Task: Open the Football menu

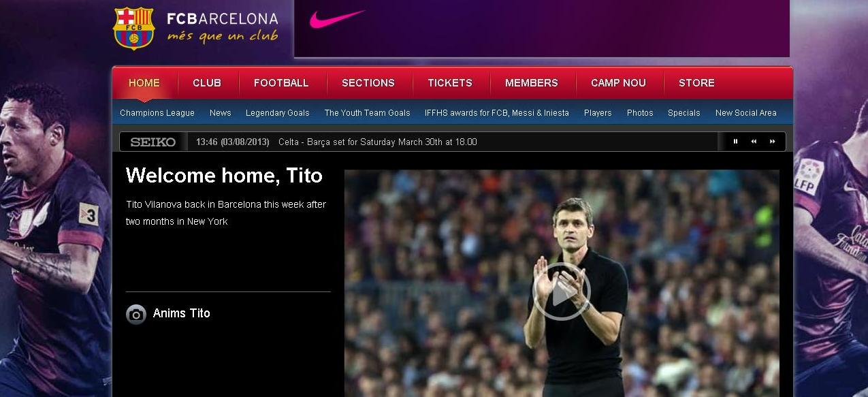Action: [281, 83]
